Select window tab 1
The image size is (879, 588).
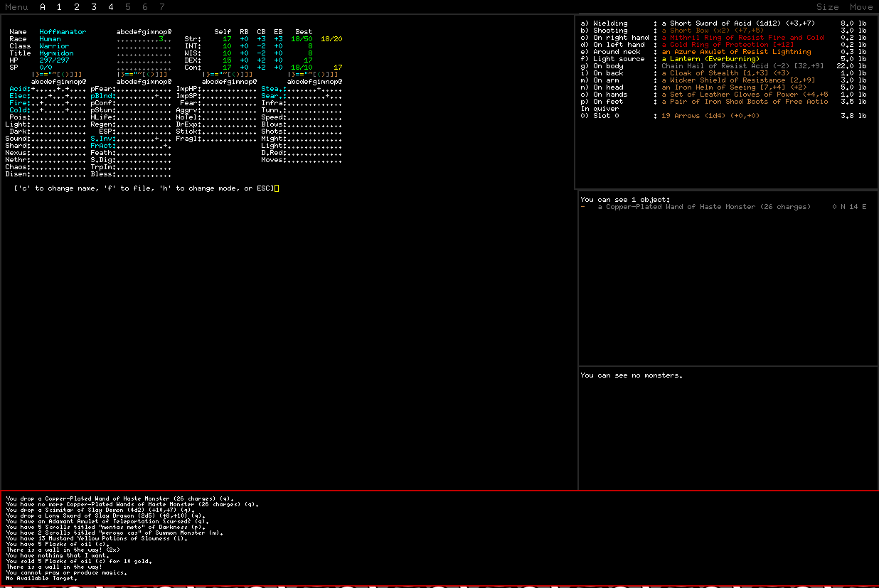[x=60, y=7]
